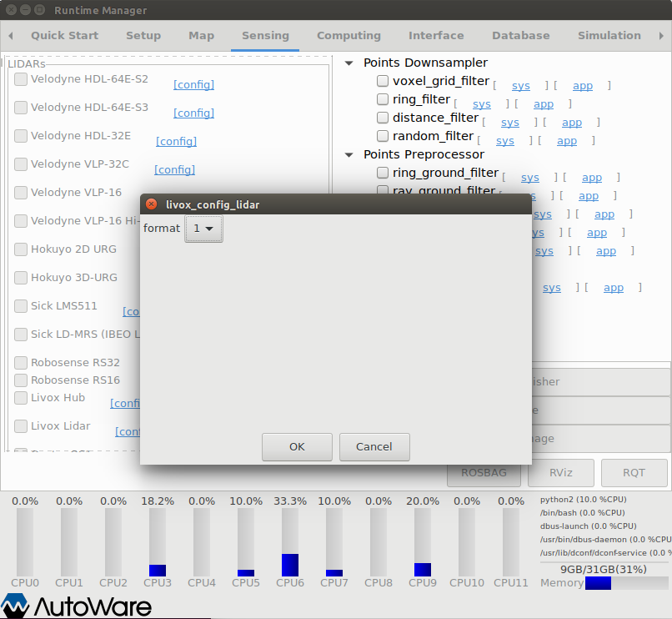Check the ring_ground_filter option
Image resolution: width=672 pixels, height=619 pixels.
383,173
